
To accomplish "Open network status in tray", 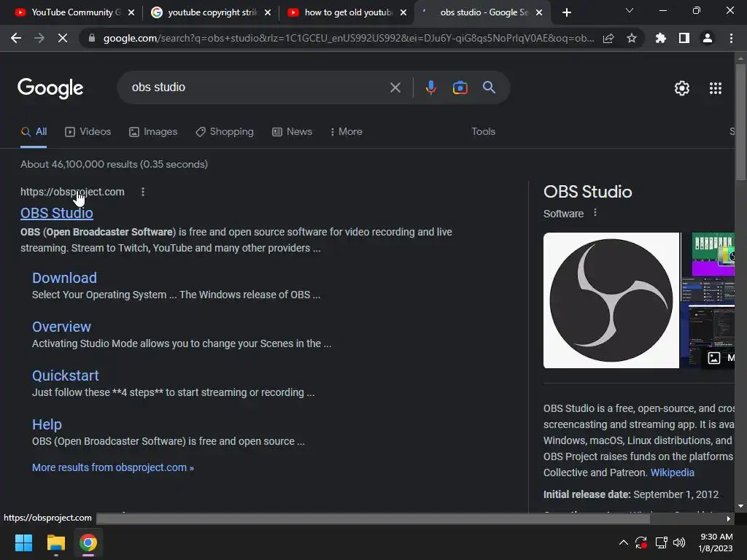I will coord(661,542).
